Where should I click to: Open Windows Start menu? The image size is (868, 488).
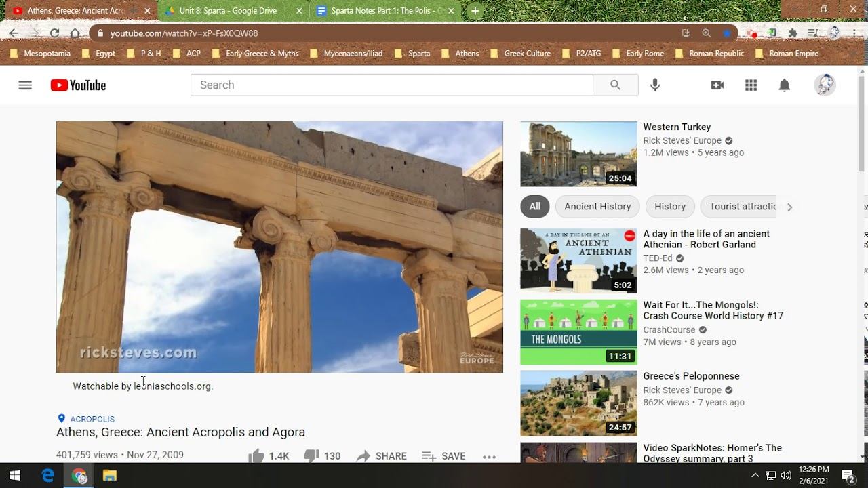click(x=15, y=475)
